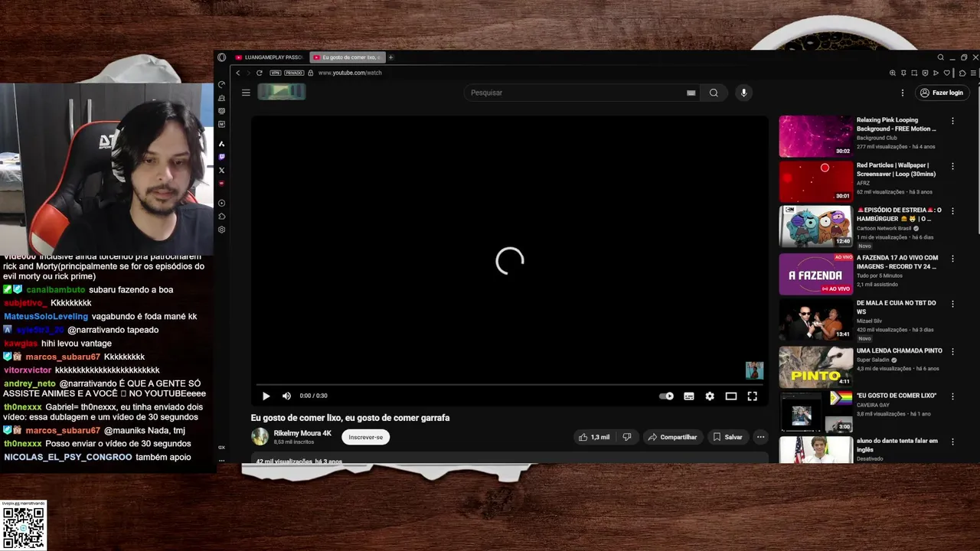Screen dimensions: 980x551
Task: Open the EPISÓDIO DE ESTREIA video title
Action: pos(899,214)
